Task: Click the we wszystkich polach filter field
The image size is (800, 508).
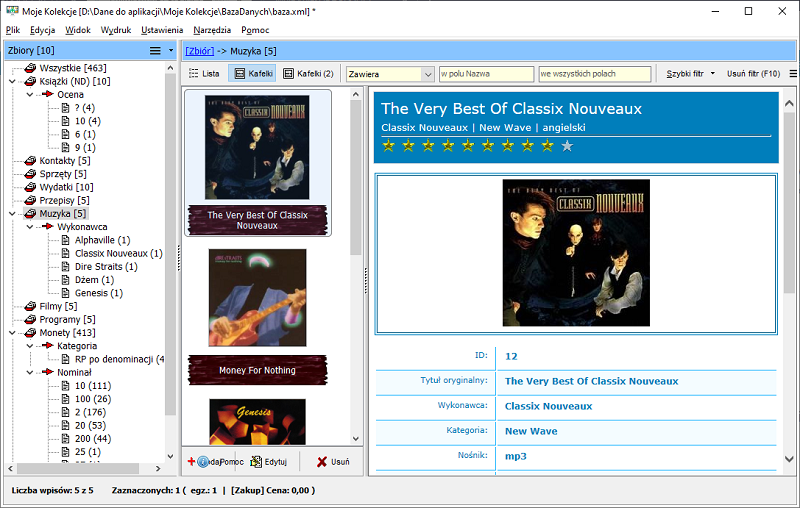Action: (x=595, y=74)
